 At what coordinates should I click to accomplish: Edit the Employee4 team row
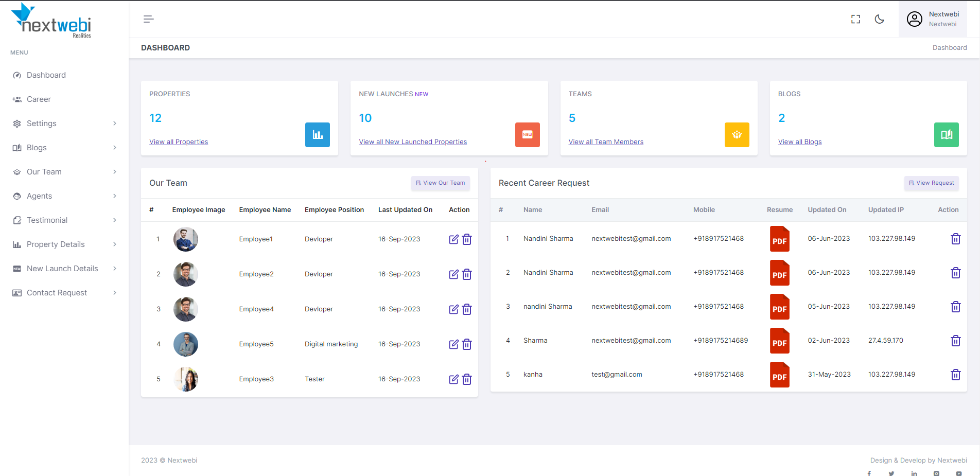(x=453, y=309)
